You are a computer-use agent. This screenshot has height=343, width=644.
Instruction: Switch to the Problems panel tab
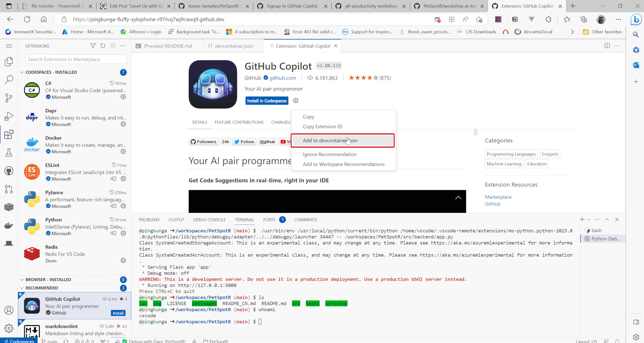coord(149,220)
